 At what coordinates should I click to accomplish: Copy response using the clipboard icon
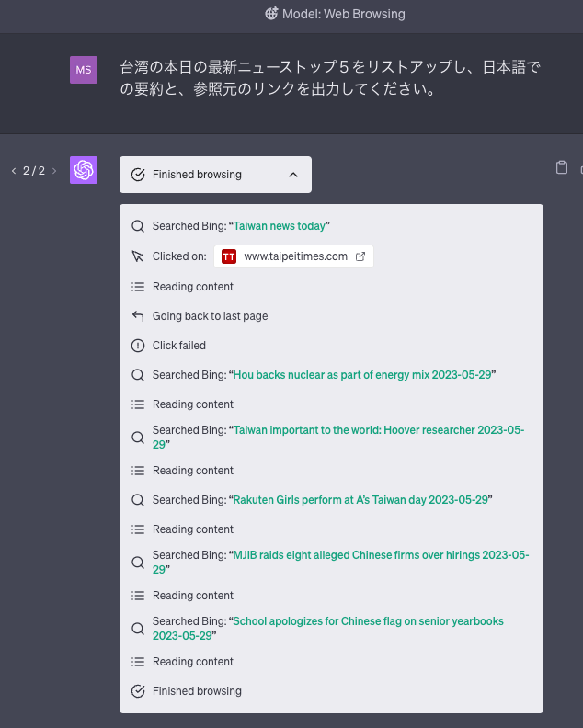562,167
